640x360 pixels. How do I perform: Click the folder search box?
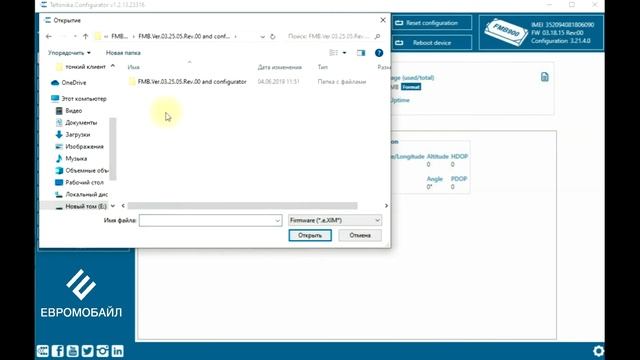(329, 36)
